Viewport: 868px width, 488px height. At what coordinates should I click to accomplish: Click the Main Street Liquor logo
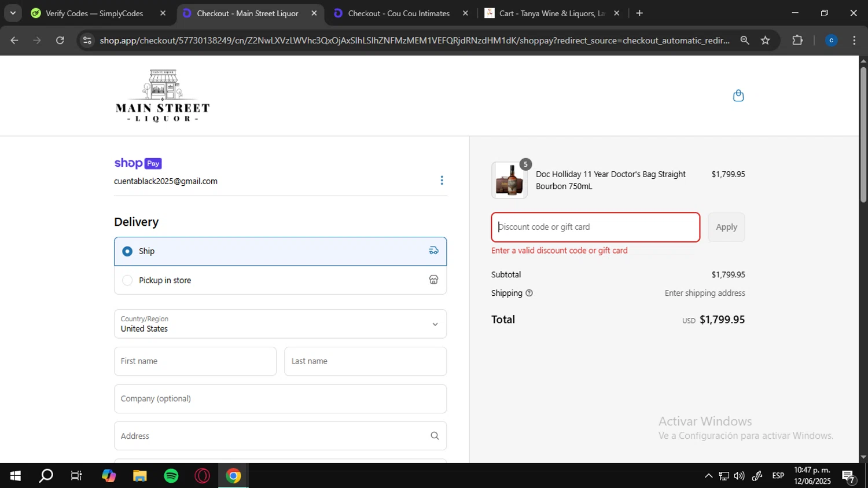tap(163, 96)
